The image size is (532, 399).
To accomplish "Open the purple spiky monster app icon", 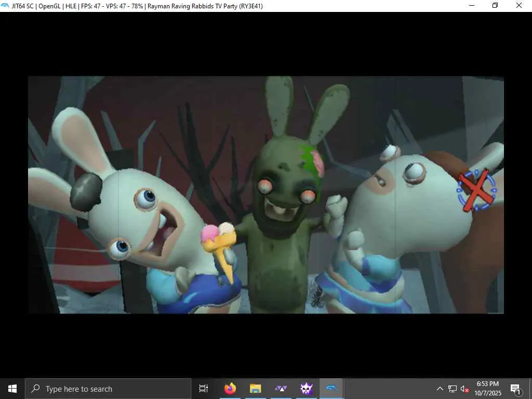I will (307, 389).
